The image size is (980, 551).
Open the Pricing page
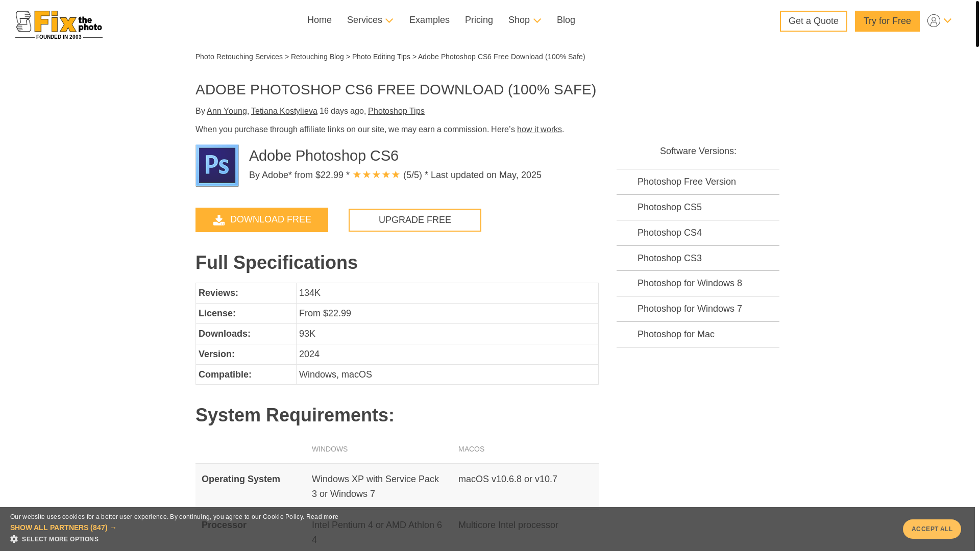(x=479, y=20)
